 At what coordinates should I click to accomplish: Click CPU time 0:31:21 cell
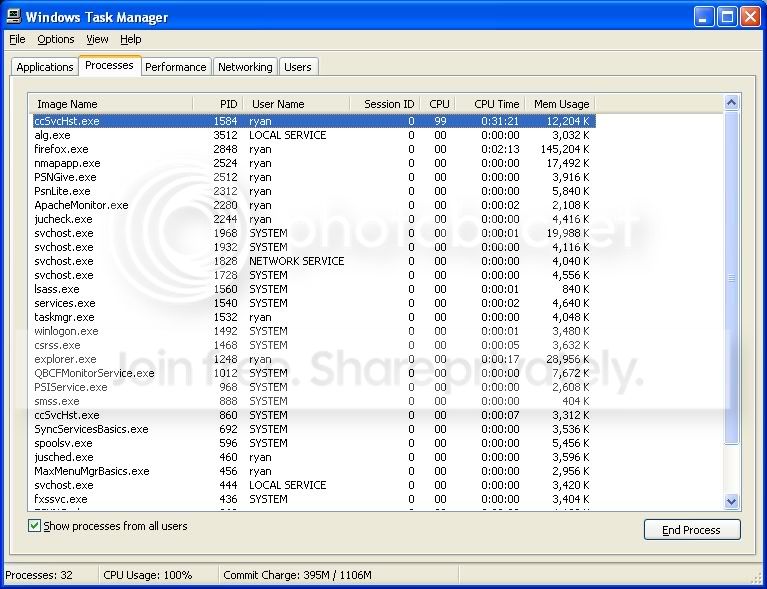pyautogui.click(x=500, y=121)
